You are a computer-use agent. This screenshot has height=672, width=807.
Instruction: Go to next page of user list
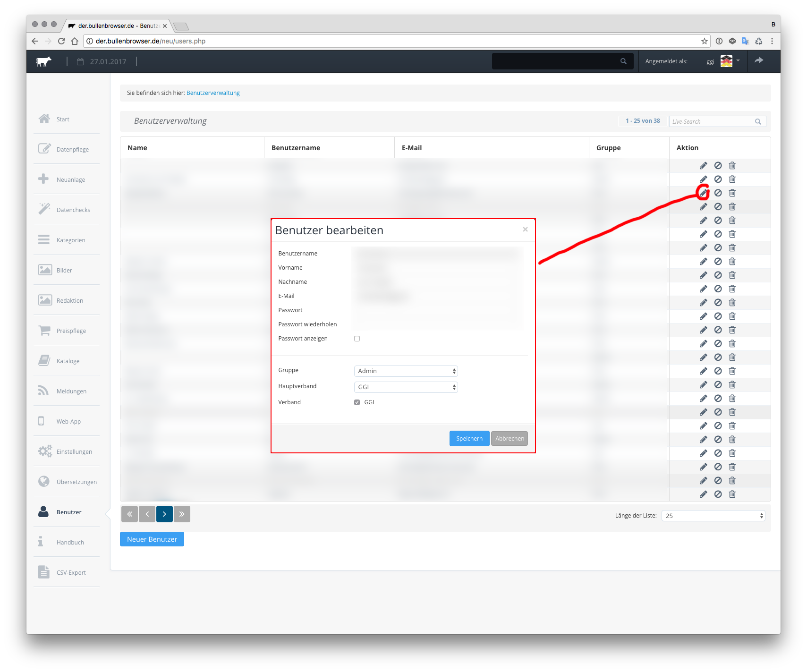pos(164,514)
